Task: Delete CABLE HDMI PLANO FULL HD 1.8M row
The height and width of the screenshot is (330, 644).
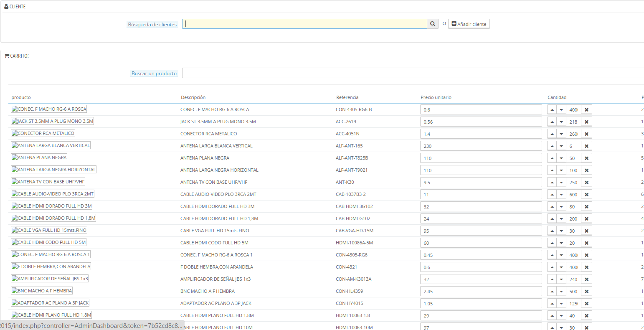Action: (x=586, y=316)
